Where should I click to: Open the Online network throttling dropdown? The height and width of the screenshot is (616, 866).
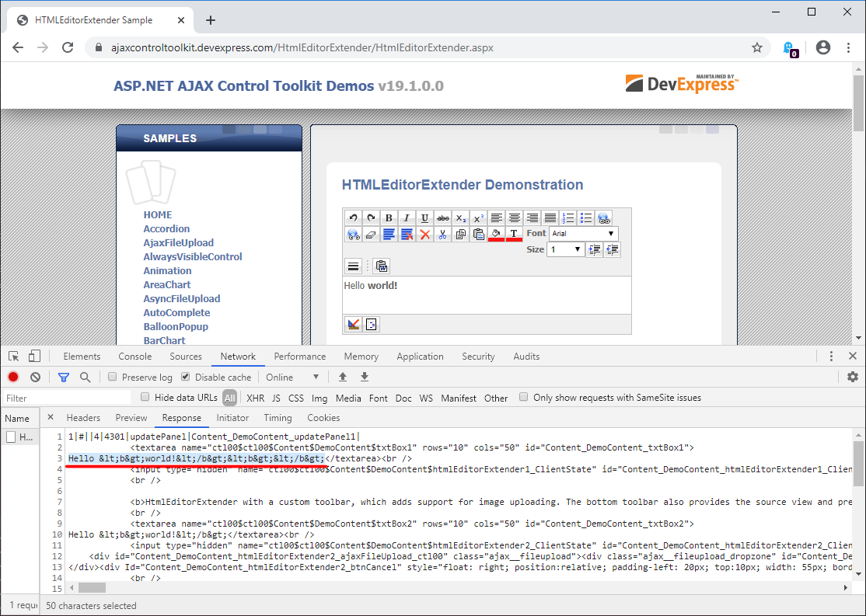(291, 376)
